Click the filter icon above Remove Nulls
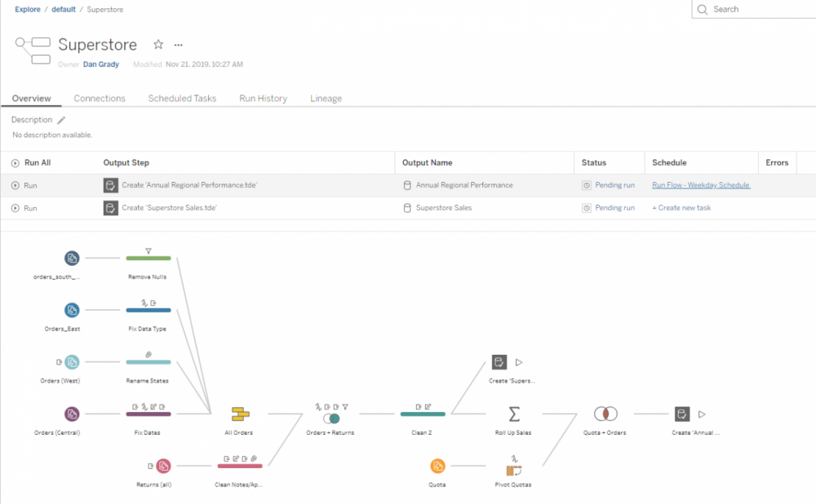This screenshot has width=816, height=504. (149, 250)
